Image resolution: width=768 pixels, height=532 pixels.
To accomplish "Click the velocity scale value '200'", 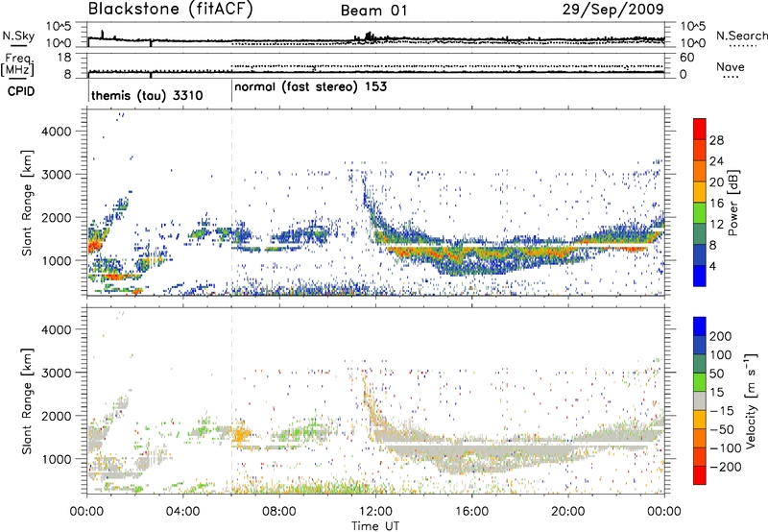I will [721, 336].
